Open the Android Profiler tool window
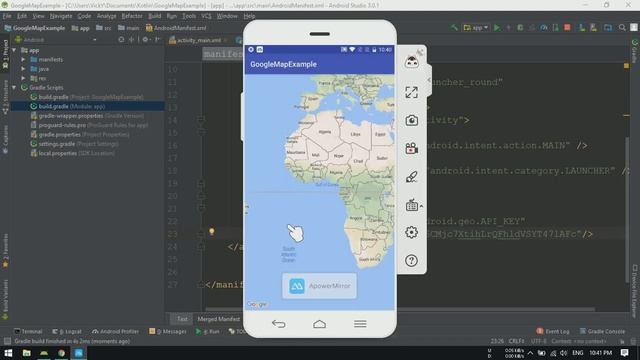The width and height of the screenshot is (640, 360). point(116,331)
